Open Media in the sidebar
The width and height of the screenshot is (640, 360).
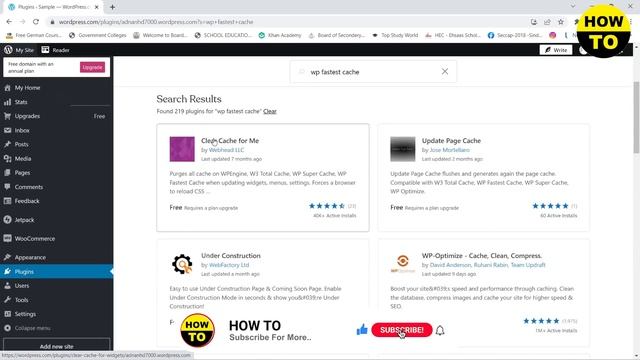[x=23, y=159]
